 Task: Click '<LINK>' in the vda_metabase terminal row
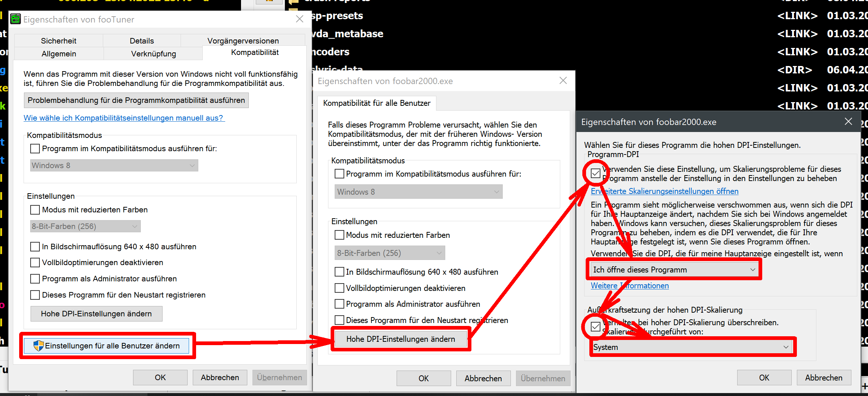click(798, 34)
